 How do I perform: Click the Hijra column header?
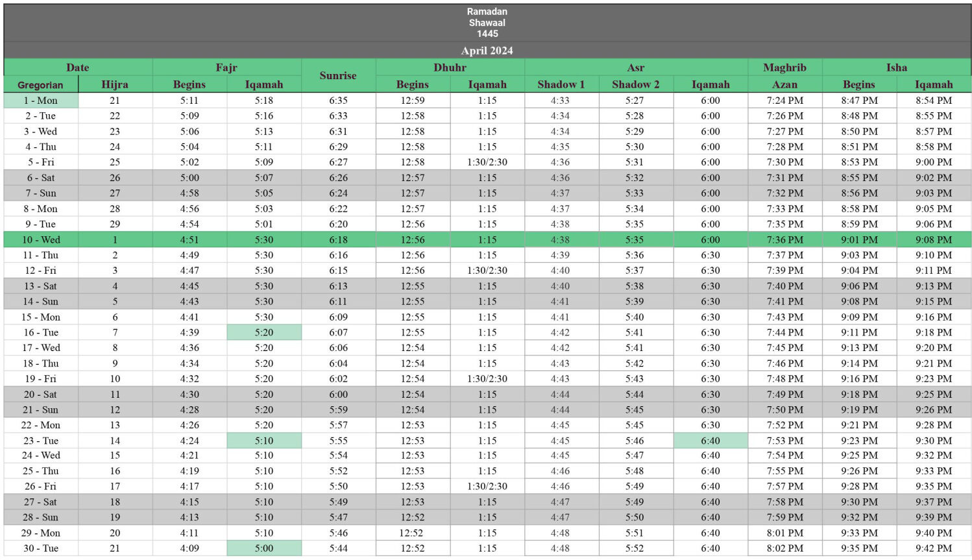(115, 84)
